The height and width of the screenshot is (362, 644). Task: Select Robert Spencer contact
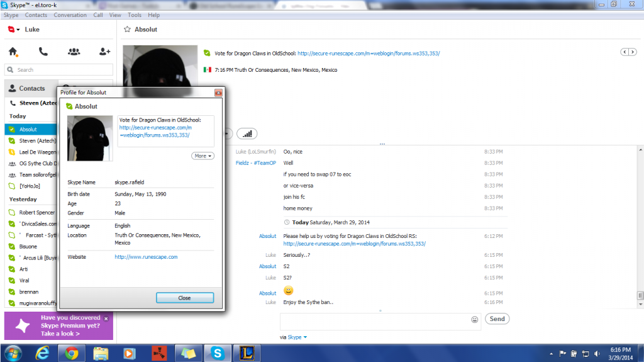31,212
